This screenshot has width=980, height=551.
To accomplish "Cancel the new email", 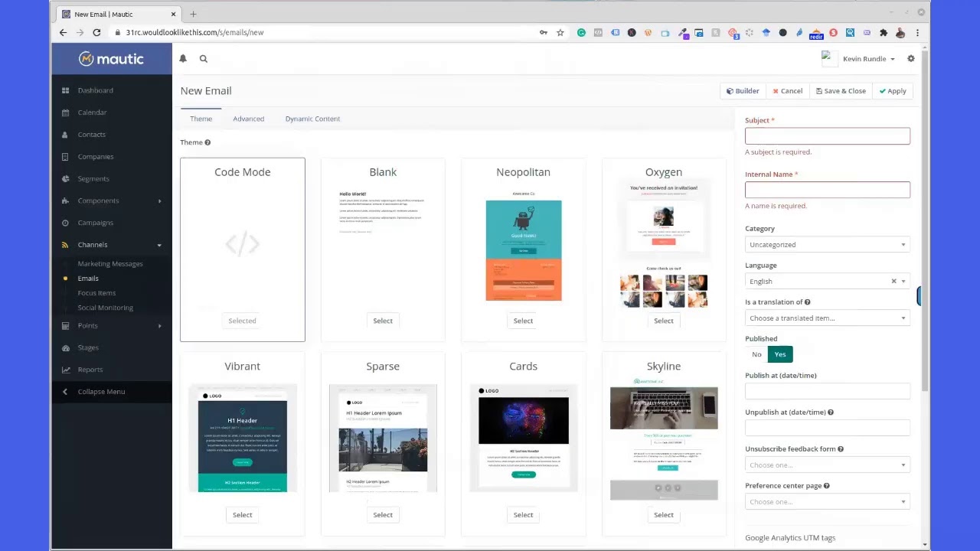I will click(x=788, y=91).
